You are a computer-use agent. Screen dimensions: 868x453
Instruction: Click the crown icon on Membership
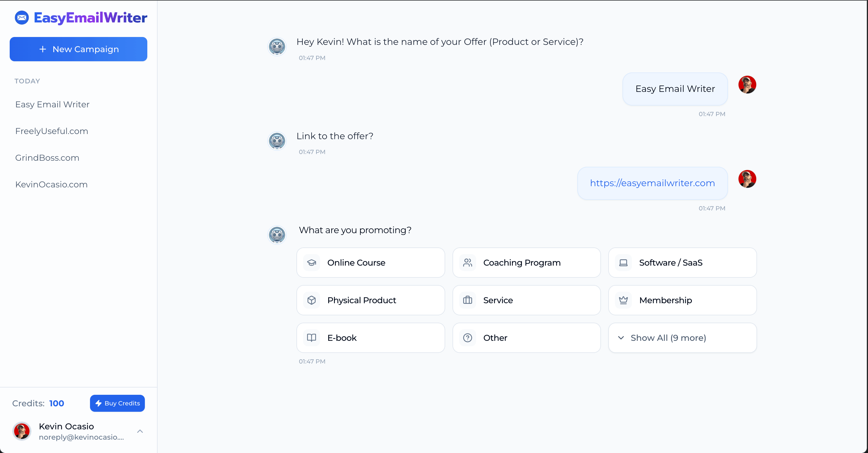[x=624, y=300]
